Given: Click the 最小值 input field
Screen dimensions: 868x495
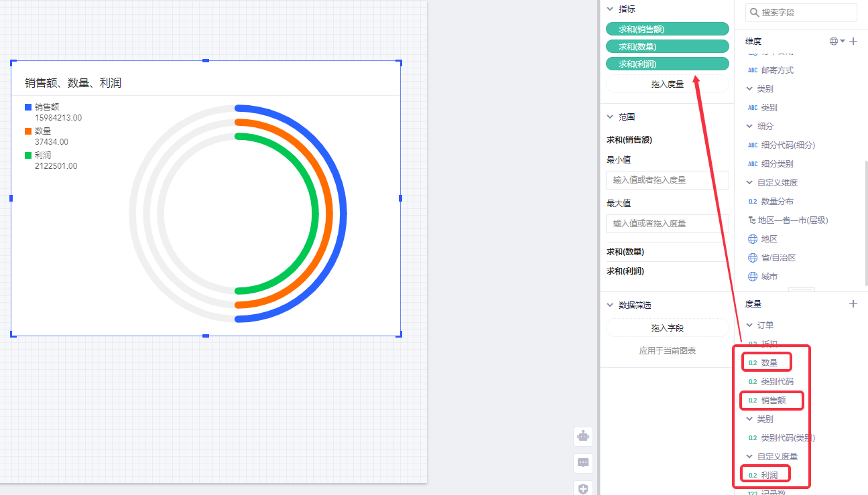Looking at the screenshot, I should [x=667, y=180].
